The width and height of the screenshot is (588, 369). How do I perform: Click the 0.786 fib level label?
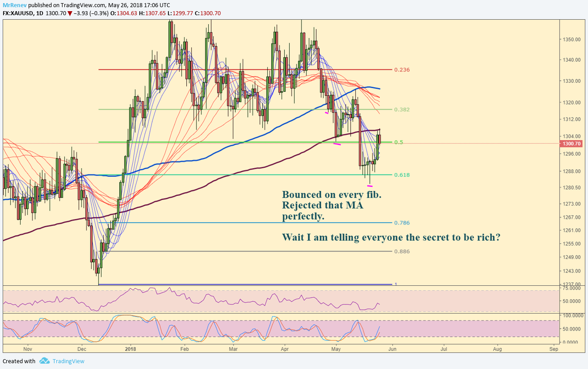[402, 223]
